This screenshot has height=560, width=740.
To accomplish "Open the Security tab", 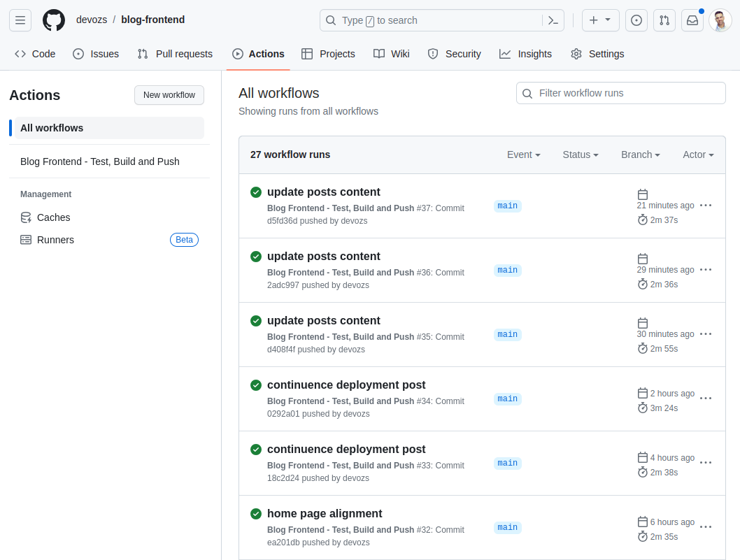I will 454,54.
